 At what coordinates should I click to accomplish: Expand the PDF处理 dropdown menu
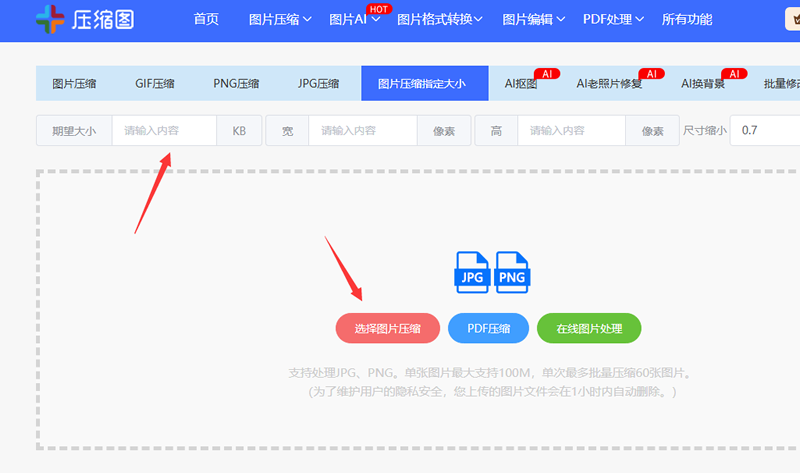(610, 19)
